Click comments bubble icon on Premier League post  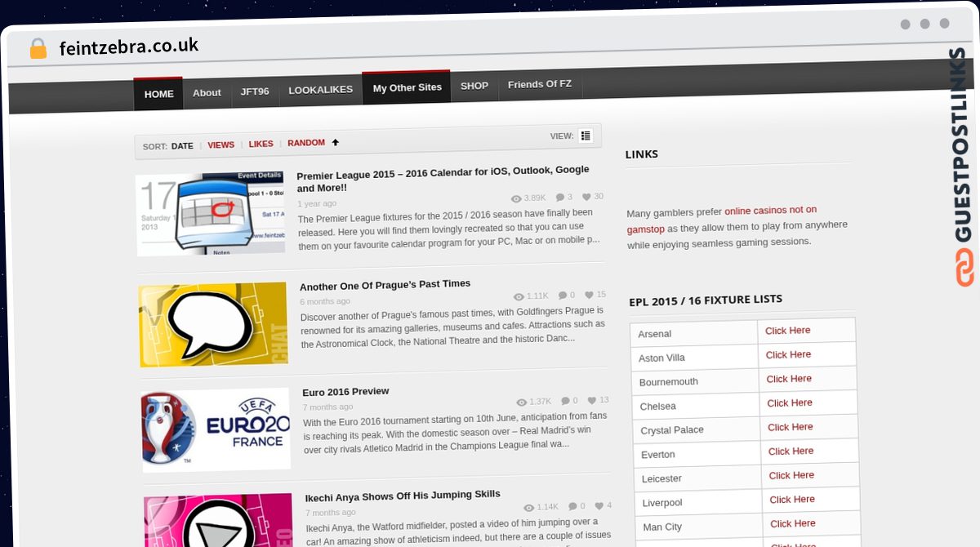pyautogui.click(x=559, y=198)
